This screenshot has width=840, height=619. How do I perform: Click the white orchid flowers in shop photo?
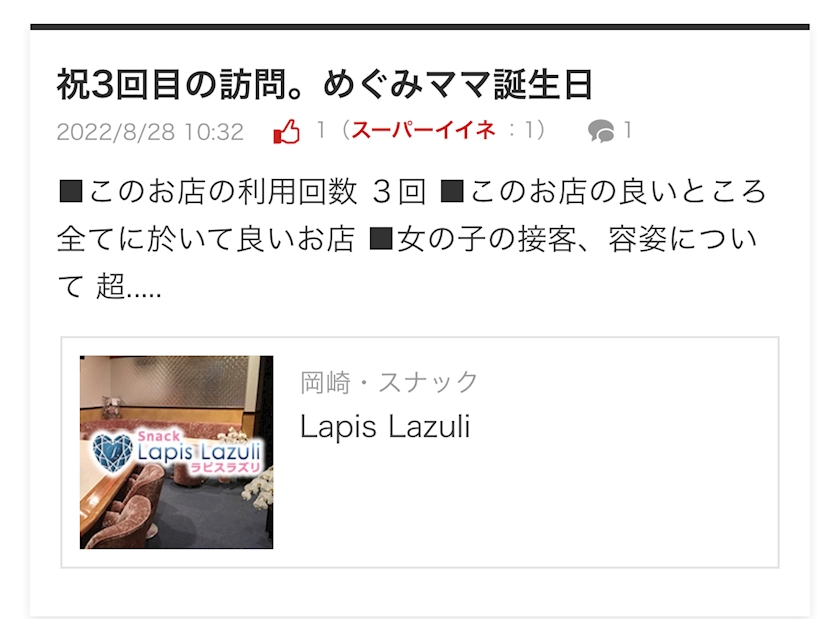(x=259, y=490)
